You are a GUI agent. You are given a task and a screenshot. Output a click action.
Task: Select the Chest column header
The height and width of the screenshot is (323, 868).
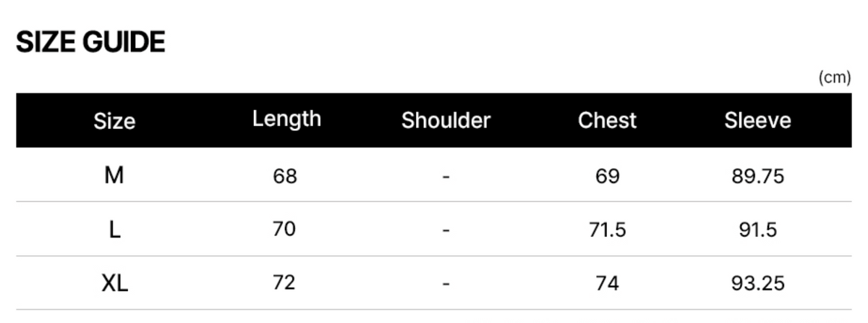608,120
